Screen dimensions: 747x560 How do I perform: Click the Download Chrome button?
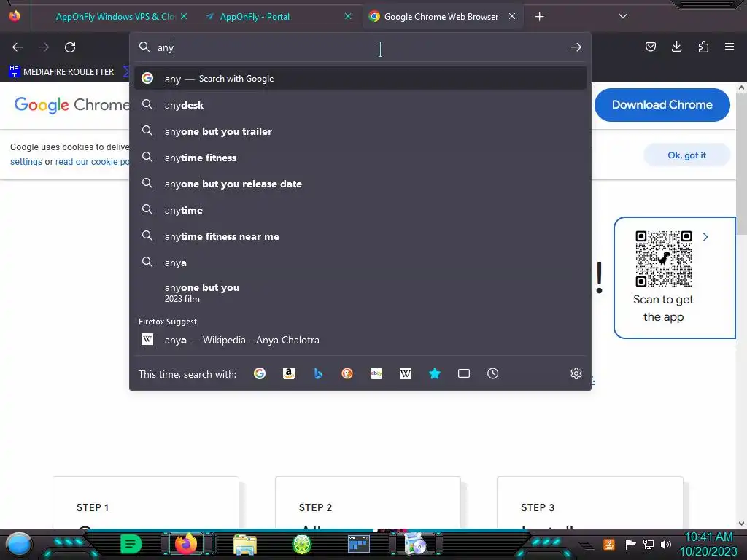pos(662,105)
